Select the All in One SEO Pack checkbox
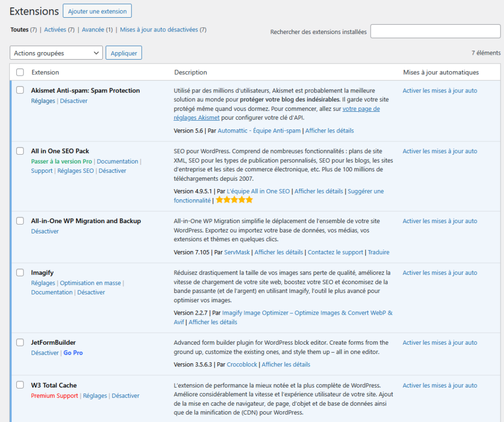 pos(20,151)
